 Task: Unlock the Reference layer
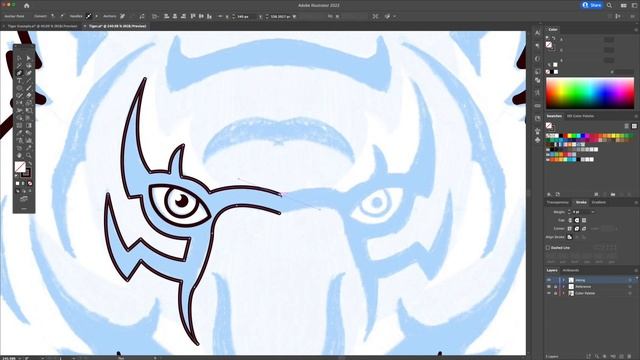click(x=556, y=287)
